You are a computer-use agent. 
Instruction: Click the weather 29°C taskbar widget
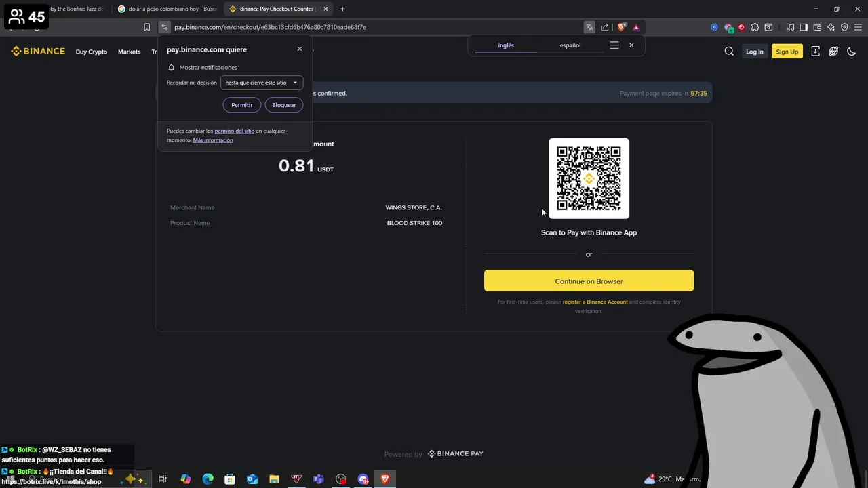pyautogui.click(x=671, y=479)
